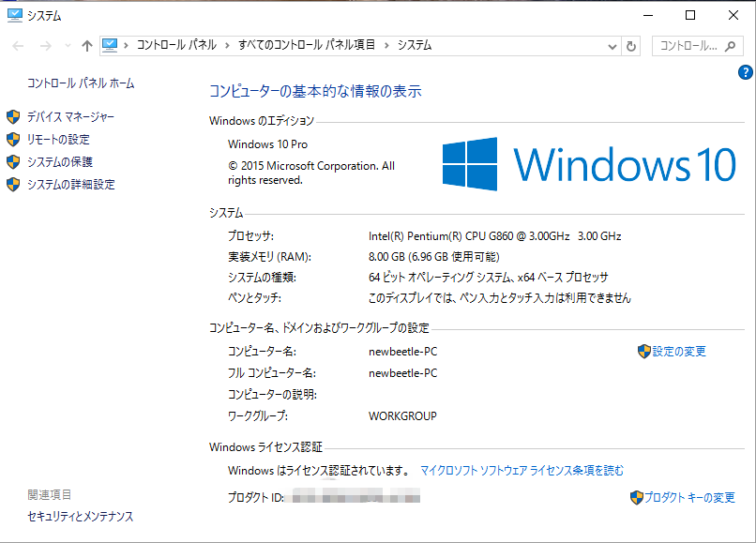Click the computer icon in address bar
Image resolution: width=756 pixels, height=543 pixels.
click(110, 46)
